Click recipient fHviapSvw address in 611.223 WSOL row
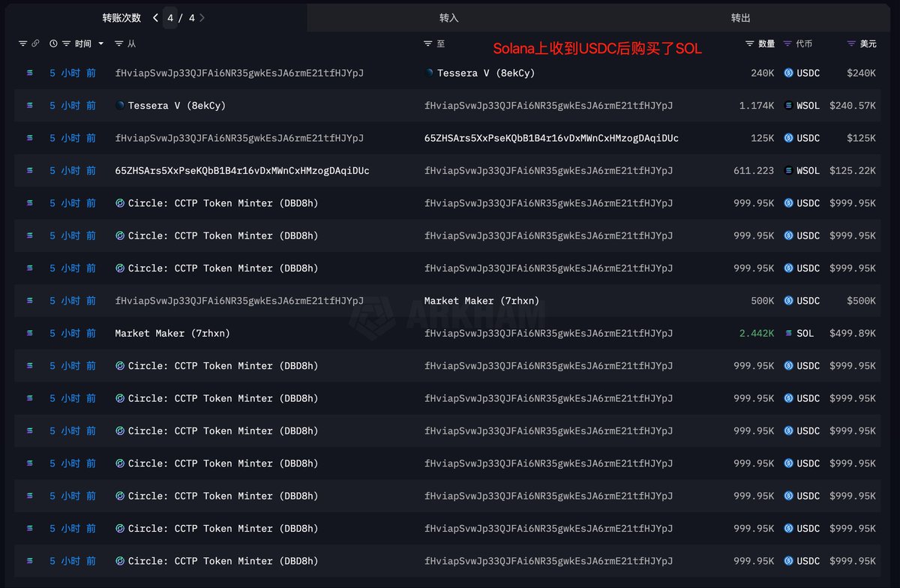 548,171
